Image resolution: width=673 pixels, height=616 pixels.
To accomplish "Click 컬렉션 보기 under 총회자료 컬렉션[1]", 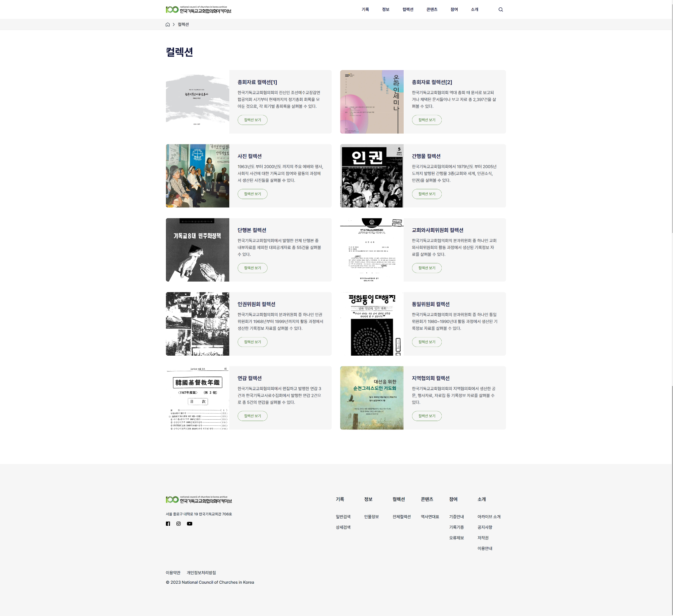I will 253,120.
